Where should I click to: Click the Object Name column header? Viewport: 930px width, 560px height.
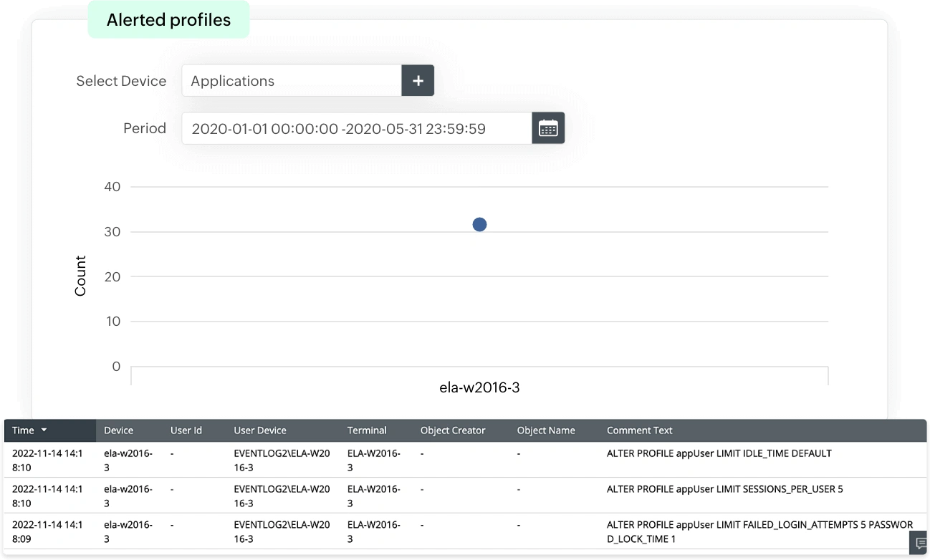(546, 430)
